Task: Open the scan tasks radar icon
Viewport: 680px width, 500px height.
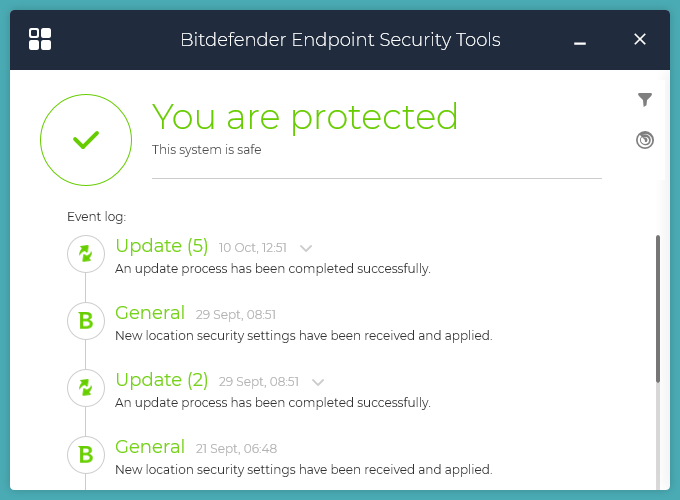Action: click(x=645, y=140)
